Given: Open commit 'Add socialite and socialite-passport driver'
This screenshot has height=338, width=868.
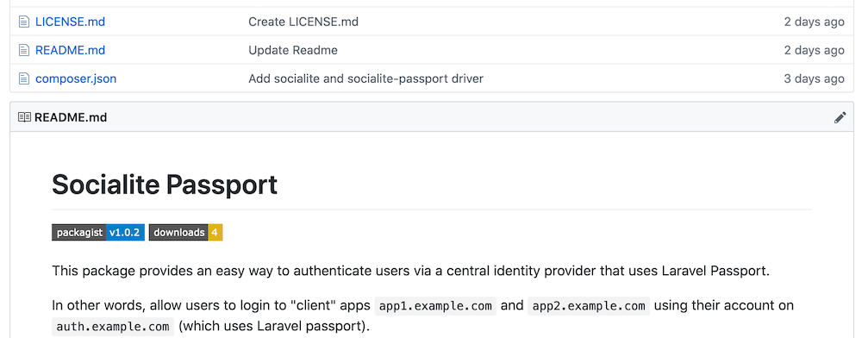Looking at the screenshot, I should click(x=366, y=78).
